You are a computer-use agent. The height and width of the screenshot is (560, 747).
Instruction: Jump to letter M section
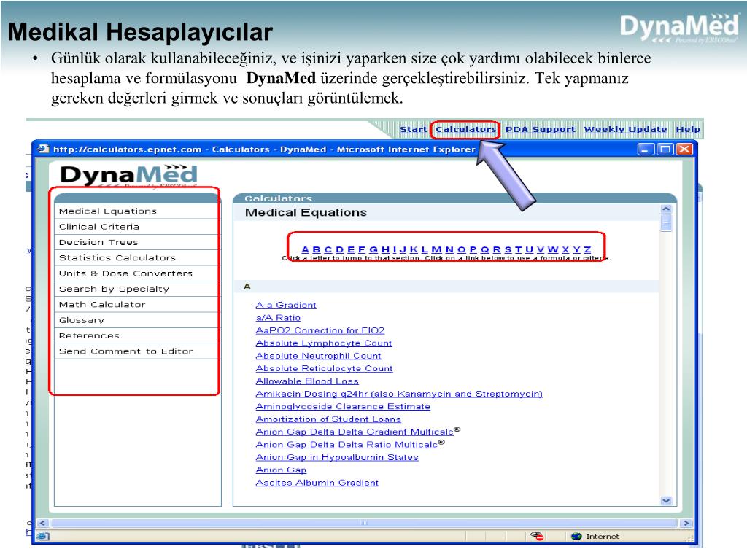pos(436,249)
